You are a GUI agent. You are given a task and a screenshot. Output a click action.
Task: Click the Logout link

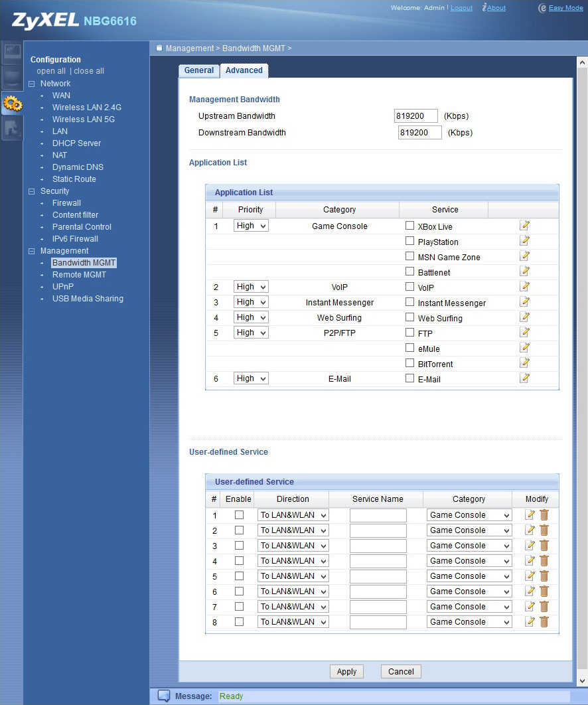tap(462, 8)
